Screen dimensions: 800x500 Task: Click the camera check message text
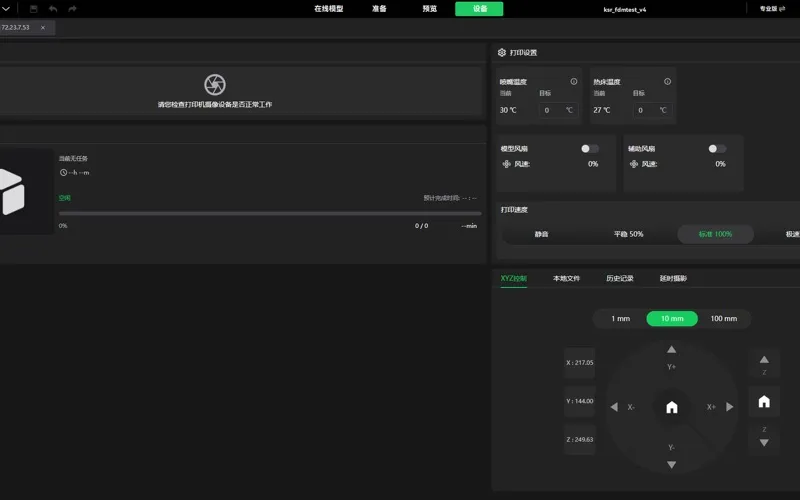tap(215, 105)
